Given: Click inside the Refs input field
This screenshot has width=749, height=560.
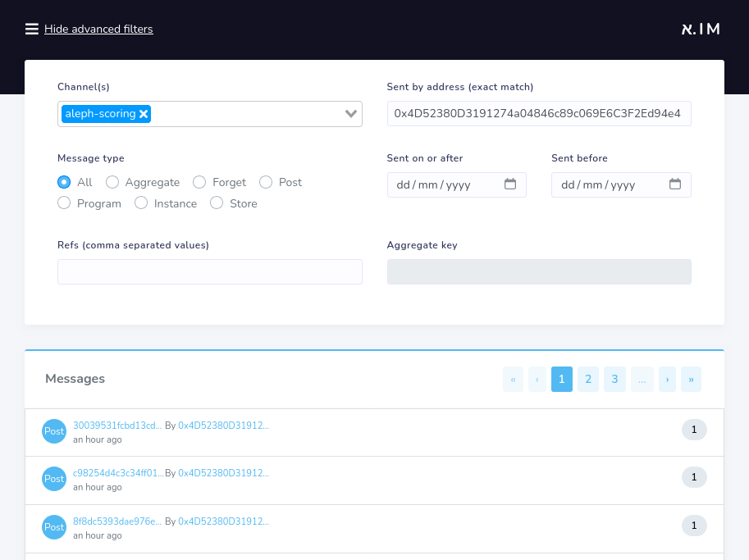Looking at the screenshot, I should tap(209, 271).
